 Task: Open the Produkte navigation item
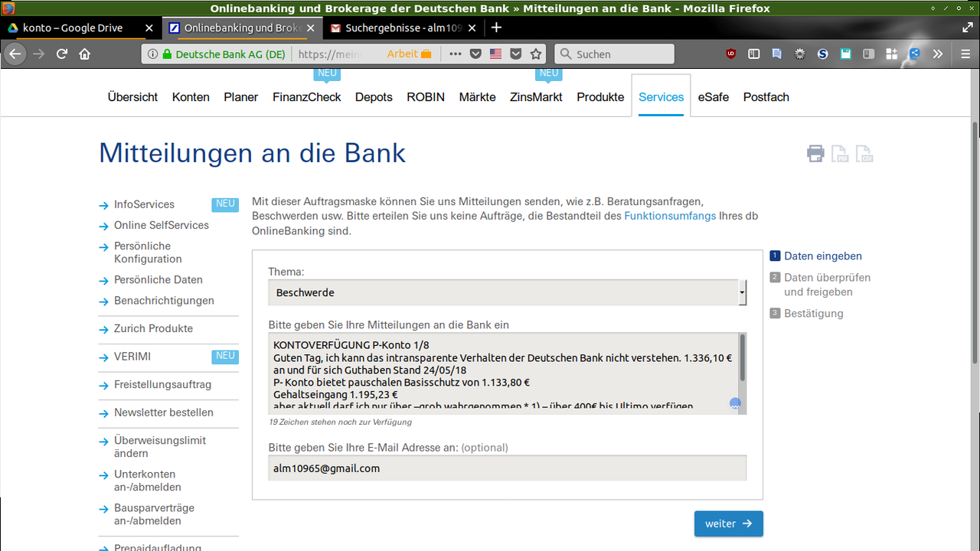coord(600,97)
